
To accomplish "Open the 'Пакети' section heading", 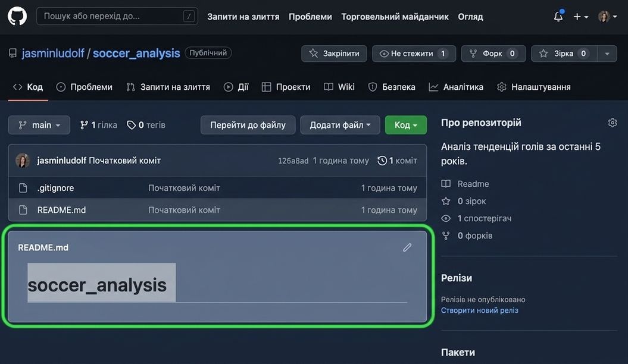I will pos(458,352).
